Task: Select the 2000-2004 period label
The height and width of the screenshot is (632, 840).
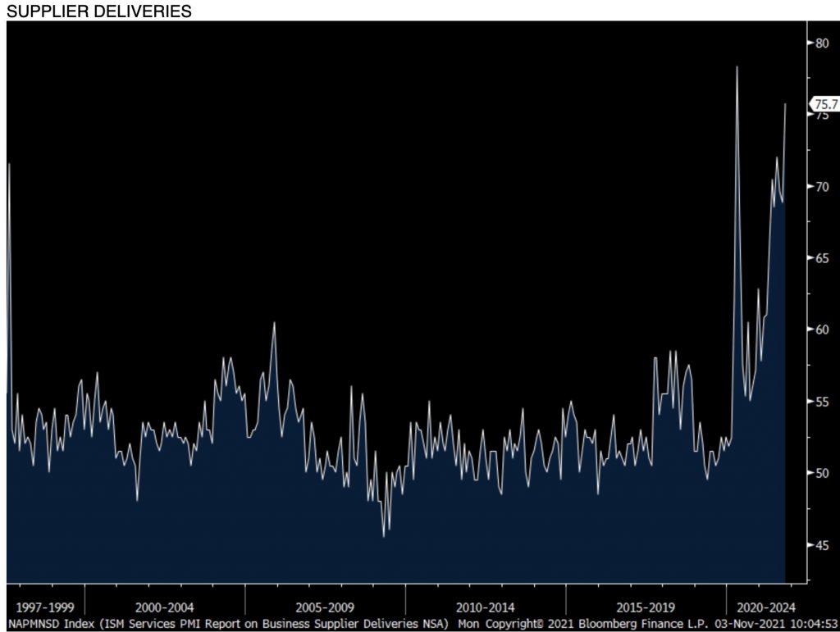Action: click(x=165, y=607)
